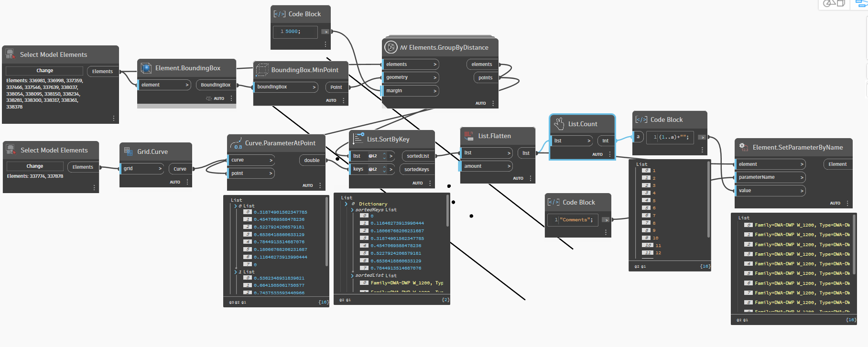Click the BoundingBox output port

(x=216, y=85)
